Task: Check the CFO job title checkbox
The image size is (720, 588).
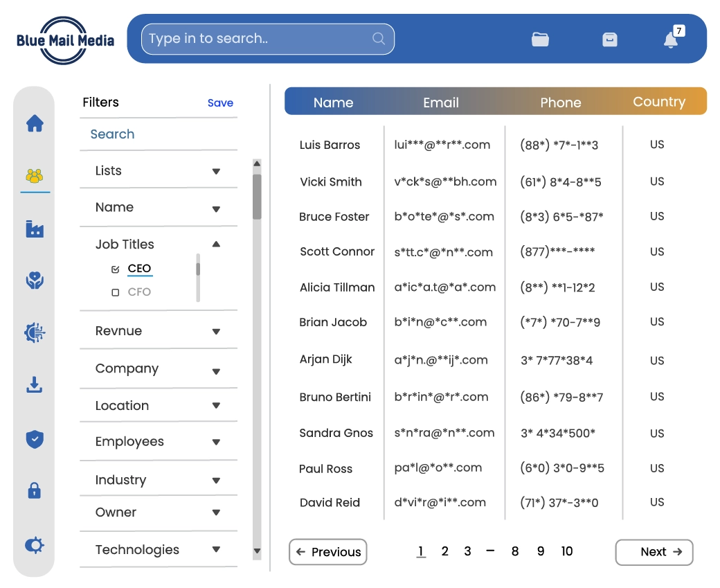Action: tap(116, 293)
